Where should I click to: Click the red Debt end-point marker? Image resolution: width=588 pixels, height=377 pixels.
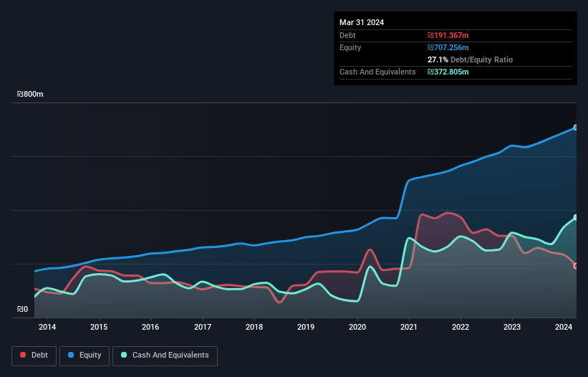pyautogui.click(x=576, y=266)
